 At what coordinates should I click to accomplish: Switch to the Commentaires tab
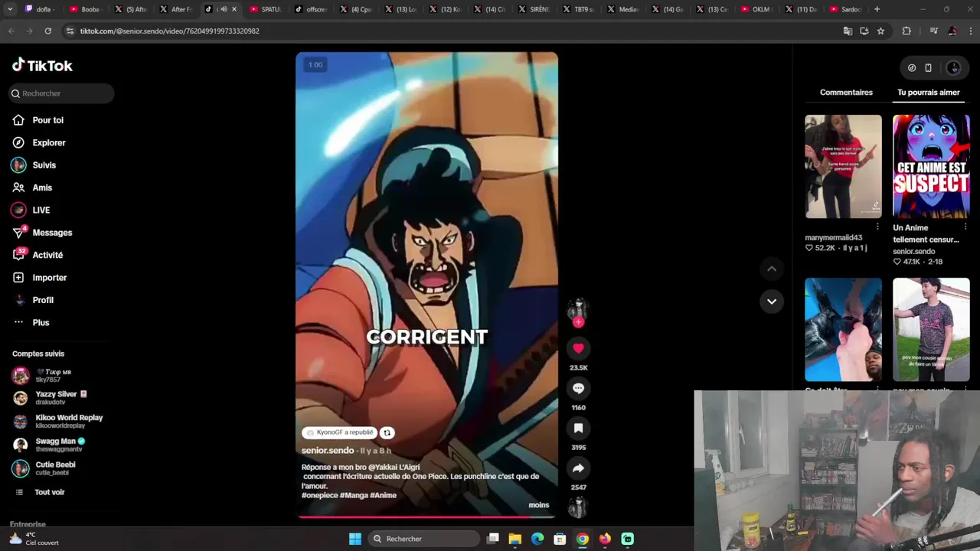click(846, 92)
